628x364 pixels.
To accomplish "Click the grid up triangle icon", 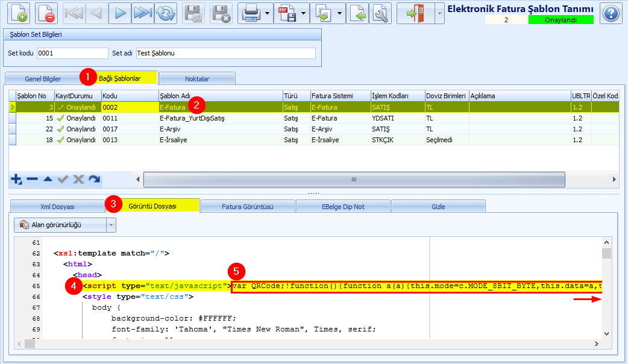I will click(48, 180).
